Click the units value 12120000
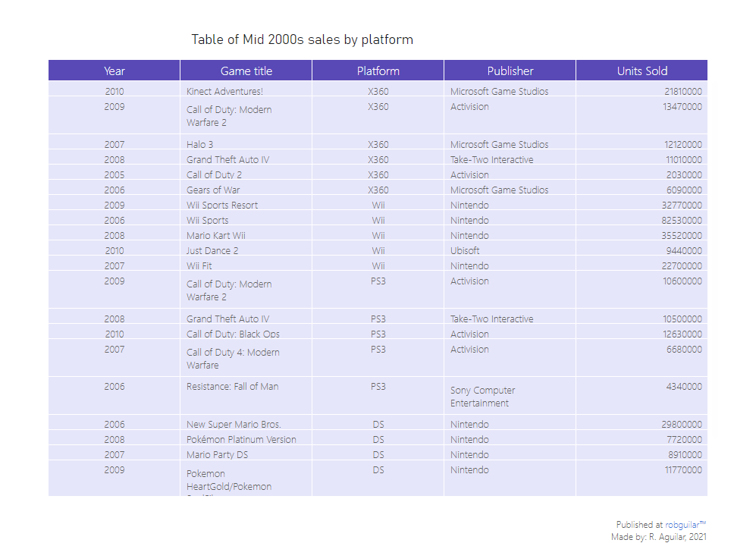The height and width of the screenshot is (543, 756). (x=682, y=144)
